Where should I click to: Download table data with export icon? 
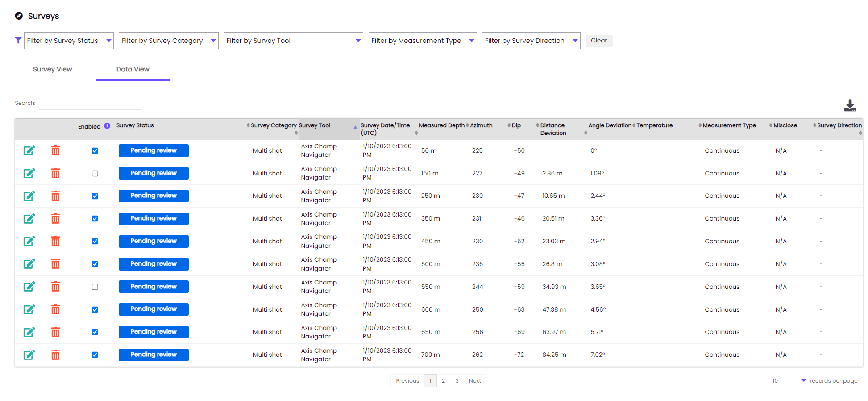850,105
